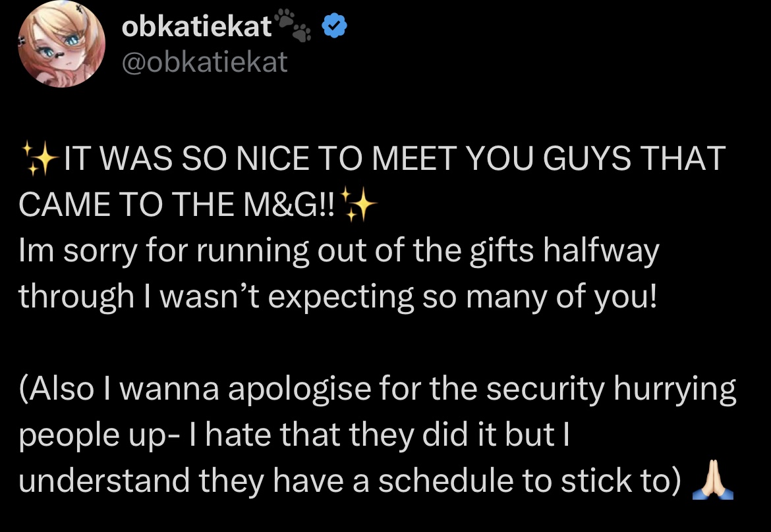Open the @obkatiekat handle link
This screenshot has width=771, height=532.
point(205,61)
